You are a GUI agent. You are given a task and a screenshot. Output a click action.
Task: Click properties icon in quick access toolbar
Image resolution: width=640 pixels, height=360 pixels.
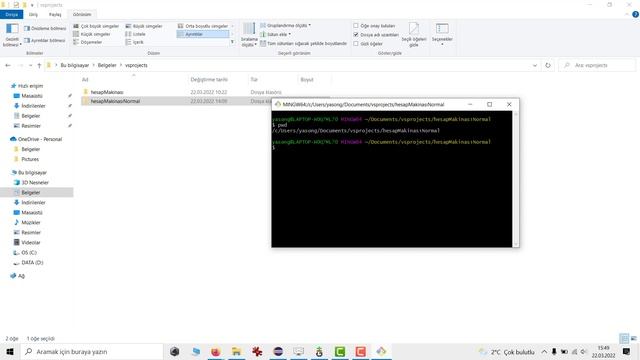point(16,5)
